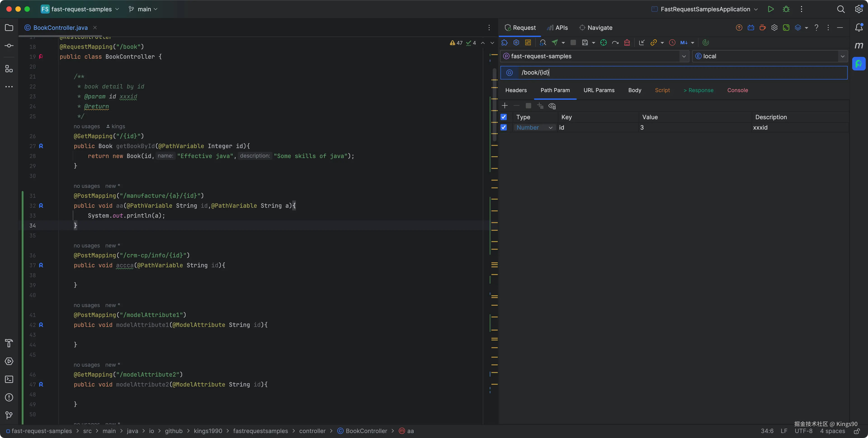Viewport: 868px width, 438px height.
Task: Expand the local environment dropdown
Action: tap(842, 56)
